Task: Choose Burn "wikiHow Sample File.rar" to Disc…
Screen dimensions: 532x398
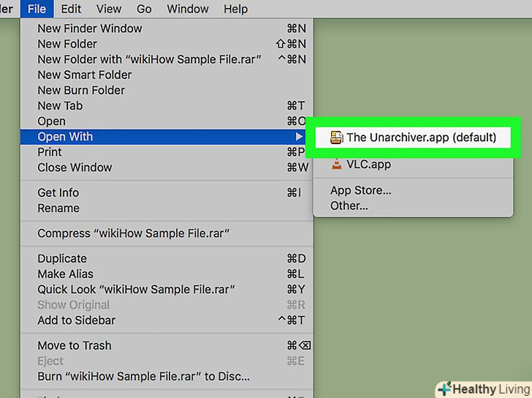Action: [x=143, y=376]
